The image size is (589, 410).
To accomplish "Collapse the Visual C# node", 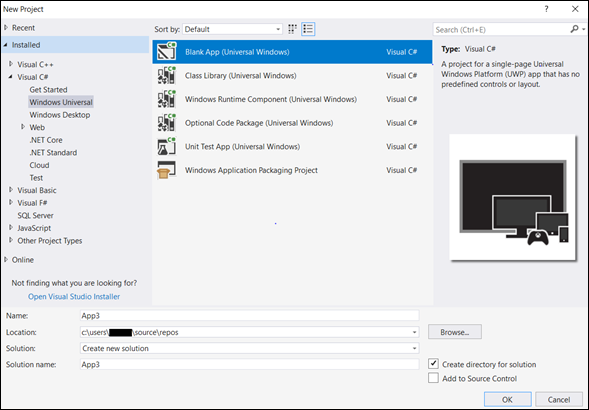I will tap(11, 77).
